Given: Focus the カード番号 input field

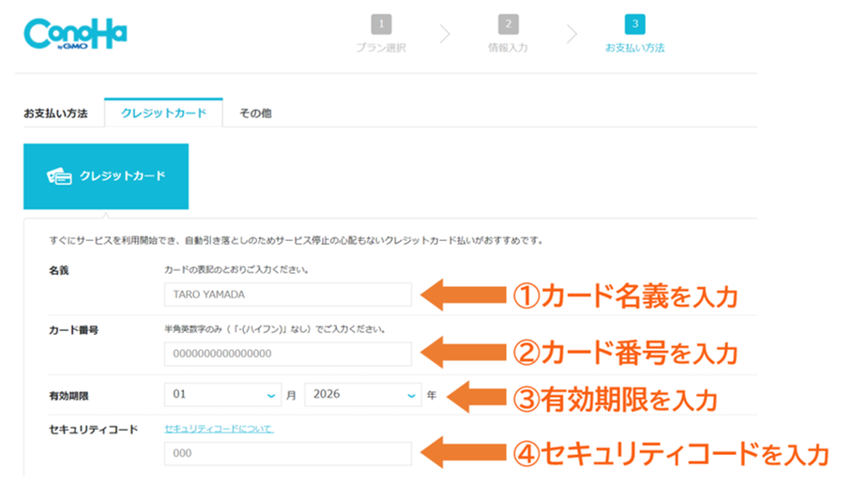Looking at the screenshot, I should [x=287, y=354].
